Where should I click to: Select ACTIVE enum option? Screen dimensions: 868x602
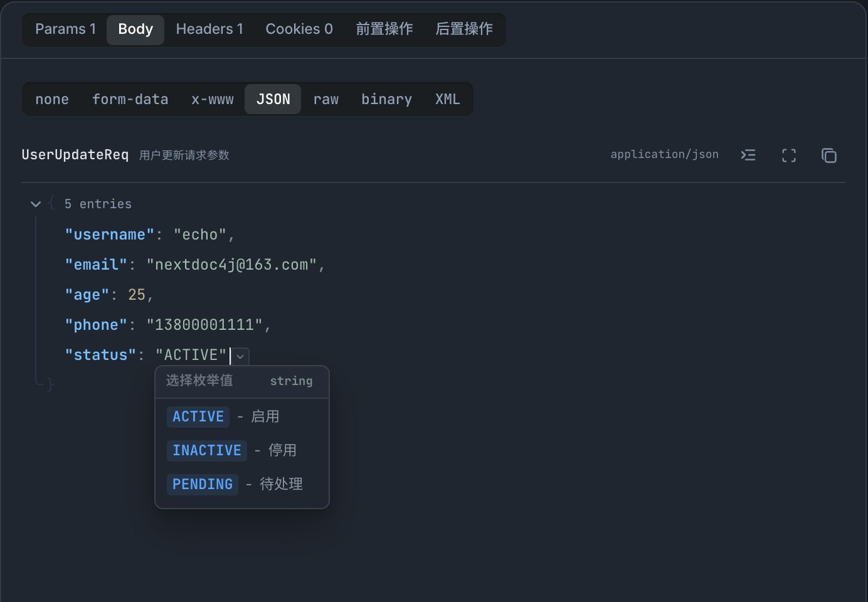242,416
